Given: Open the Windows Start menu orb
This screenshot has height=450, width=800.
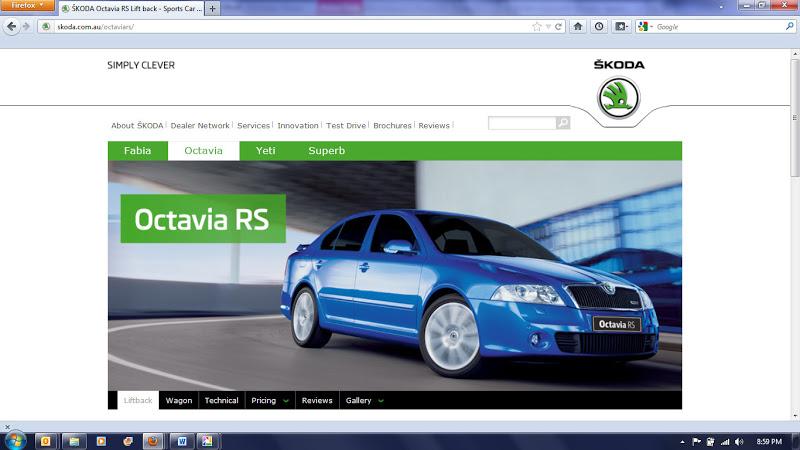Looking at the screenshot, I should point(15,441).
